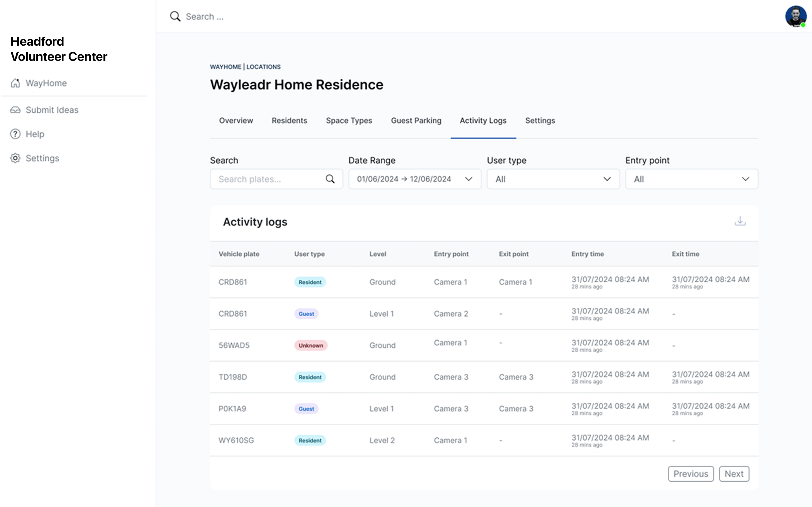The image size is (812, 507).
Task: Select the Guest Parking tab
Action: pyautogui.click(x=416, y=121)
